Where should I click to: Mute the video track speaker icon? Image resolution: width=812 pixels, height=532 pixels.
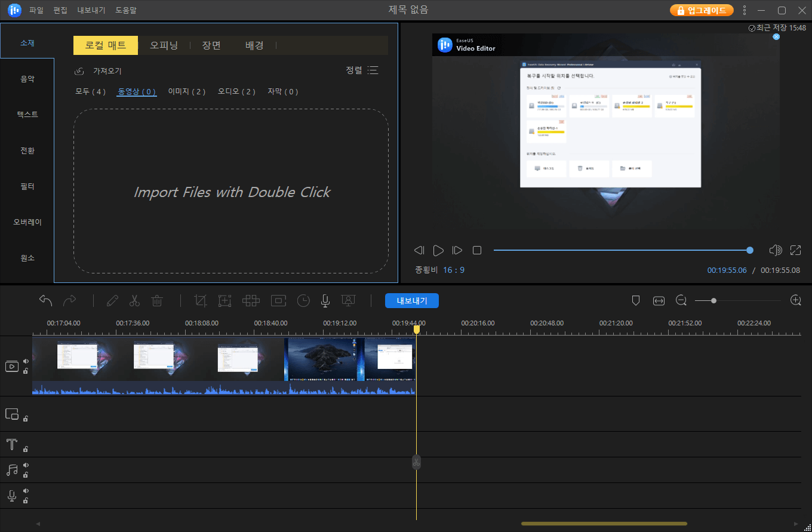[x=26, y=361]
